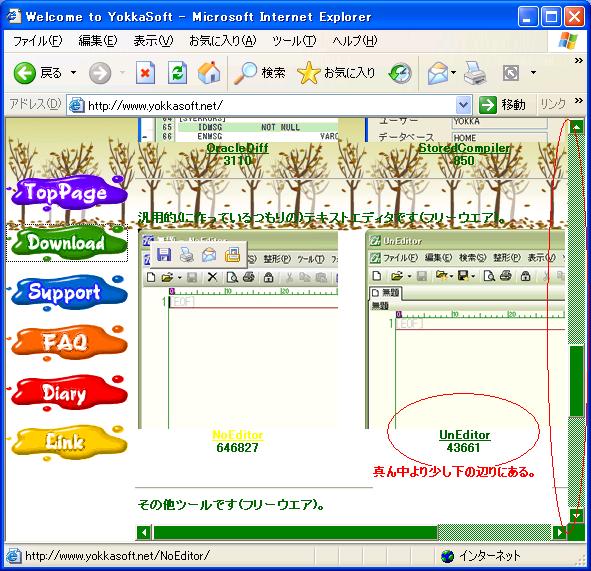Expand dropdown beside the full-screen icon
Viewport: 591px width, 571px height.
click(x=533, y=72)
